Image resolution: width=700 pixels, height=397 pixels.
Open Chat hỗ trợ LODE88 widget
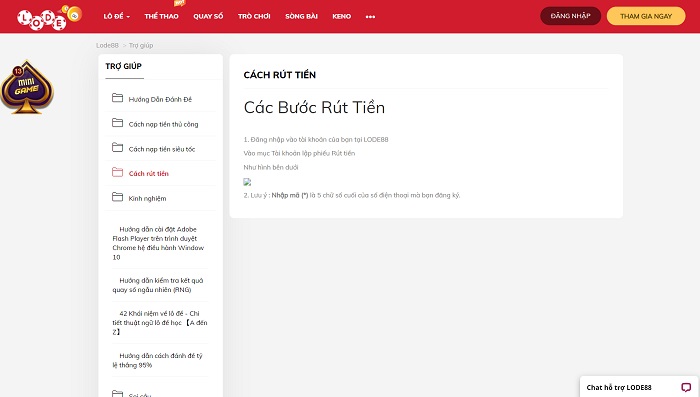pyautogui.click(x=639, y=387)
